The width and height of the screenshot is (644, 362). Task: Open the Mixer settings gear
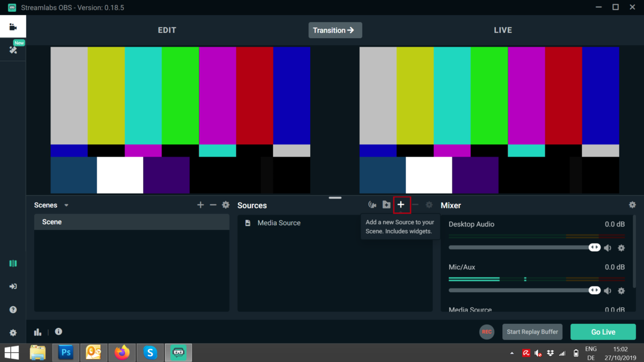pyautogui.click(x=632, y=205)
